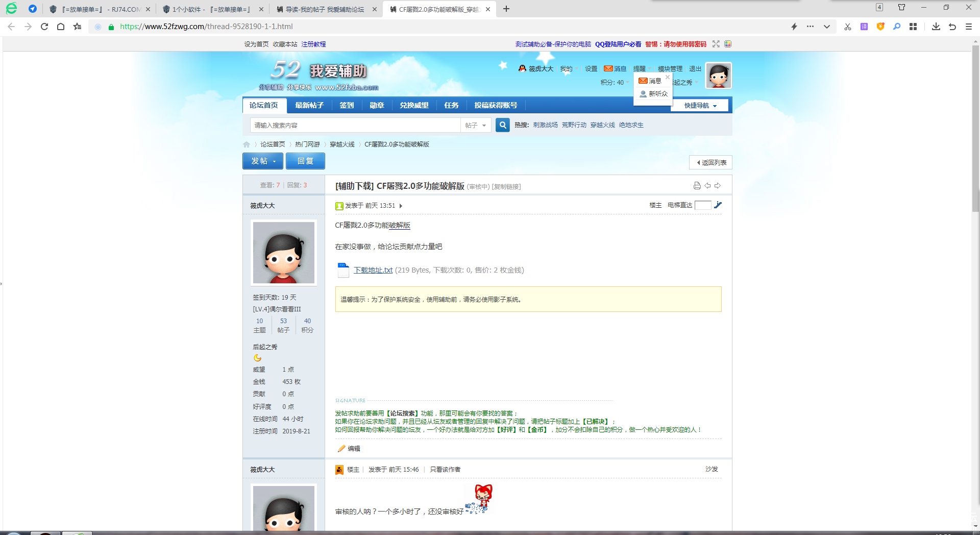This screenshot has height=535, width=980.
Task: Open the 穿越火线 breadcrumb link
Action: (342, 144)
